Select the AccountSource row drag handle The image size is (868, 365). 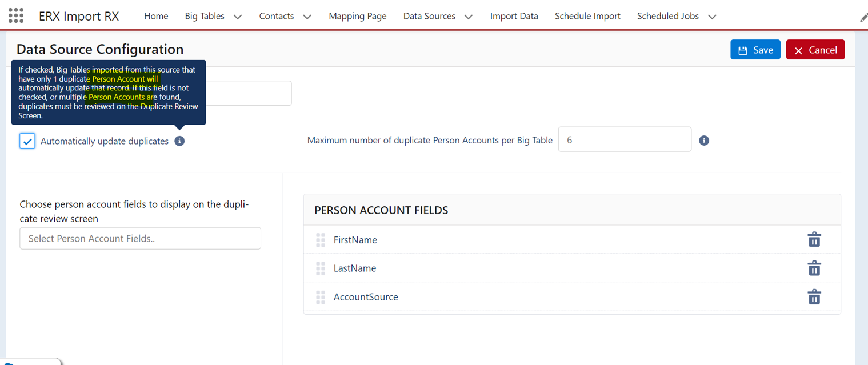coord(321,297)
